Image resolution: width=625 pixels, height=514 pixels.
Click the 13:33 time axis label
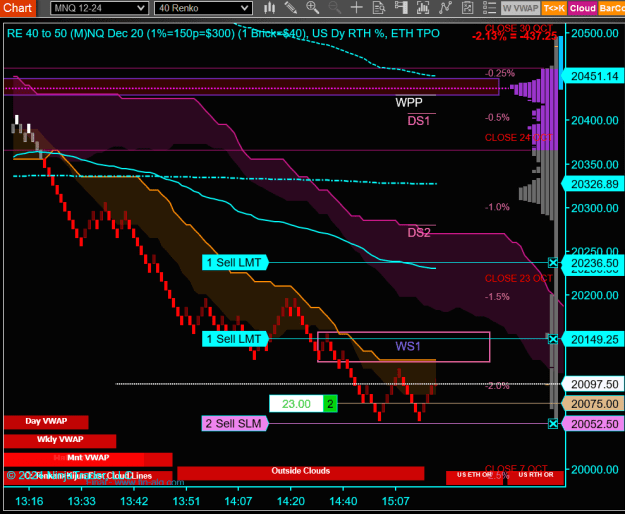(81, 501)
